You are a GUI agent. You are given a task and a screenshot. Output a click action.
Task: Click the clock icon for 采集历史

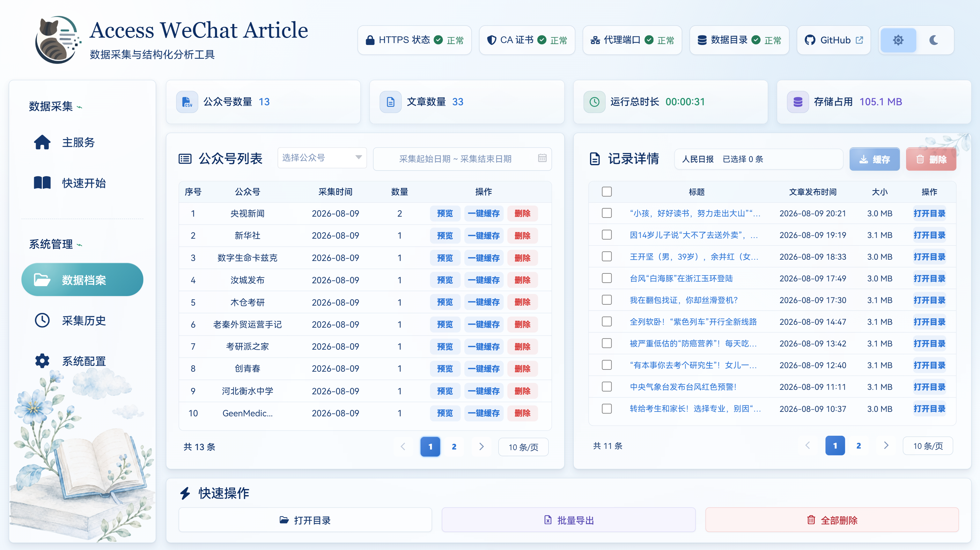[42, 320]
